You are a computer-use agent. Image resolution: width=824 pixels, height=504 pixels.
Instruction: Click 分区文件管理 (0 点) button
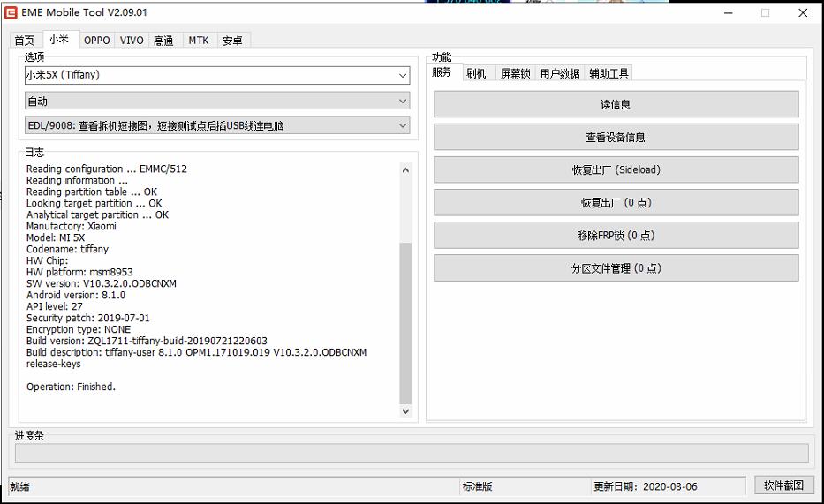coord(616,268)
